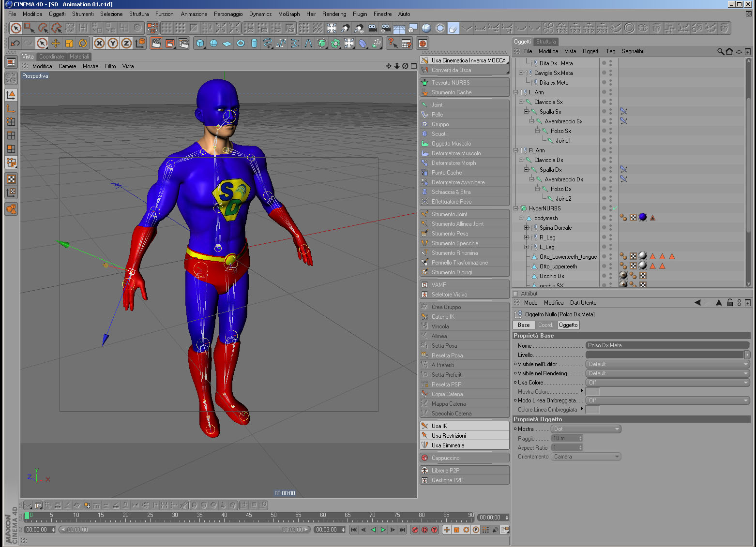Click the Undo arrow icon
Image resolution: width=756 pixels, height=547 pixels.
coord(15,44)
